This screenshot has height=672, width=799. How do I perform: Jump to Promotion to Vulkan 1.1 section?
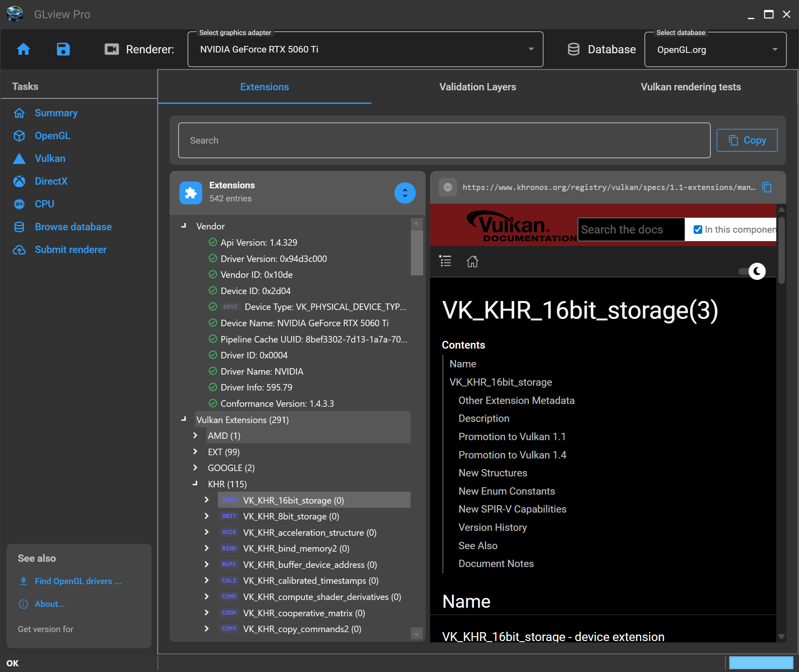coord(512,436)
